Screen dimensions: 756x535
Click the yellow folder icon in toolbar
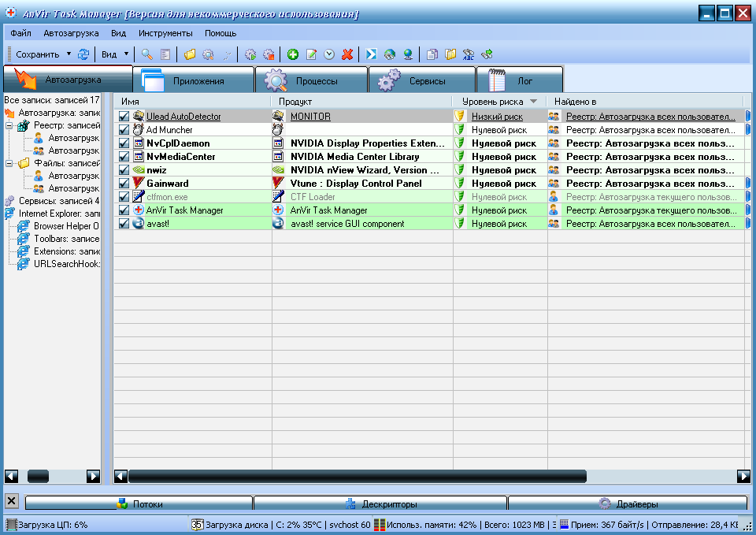point(190,54)
